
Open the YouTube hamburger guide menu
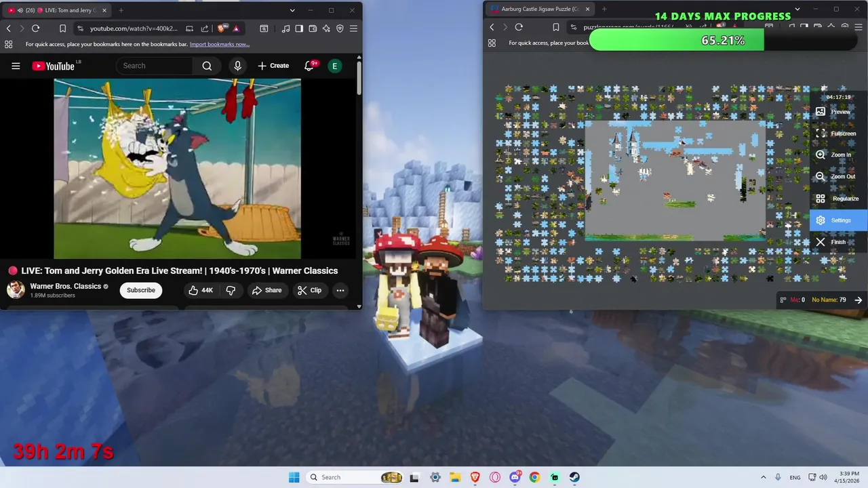pyautogui.click(x=16, y=66)
